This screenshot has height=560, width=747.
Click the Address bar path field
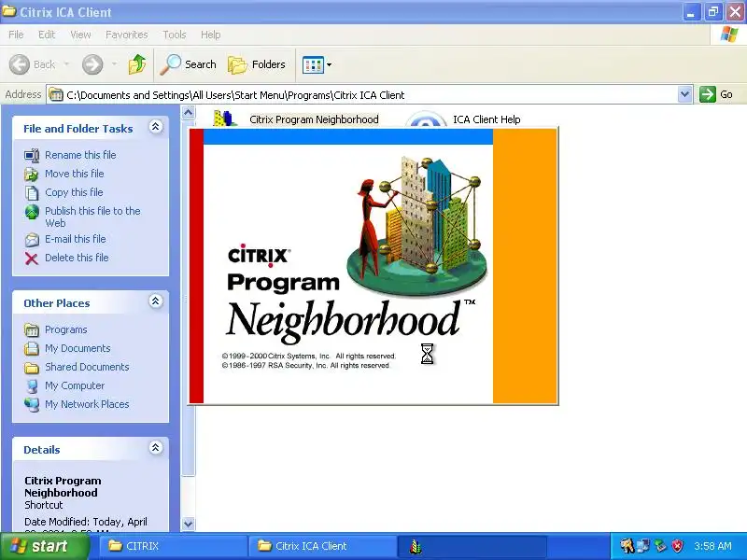tap(363, 95)
